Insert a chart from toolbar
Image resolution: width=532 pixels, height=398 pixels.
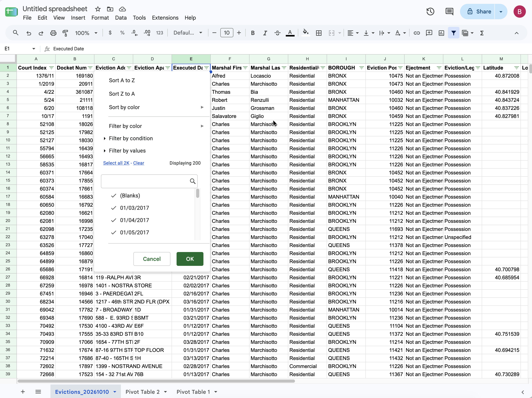[441, 33]
